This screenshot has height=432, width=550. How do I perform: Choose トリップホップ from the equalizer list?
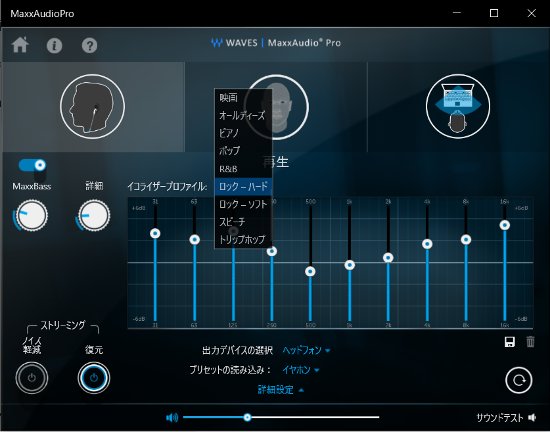click(x=243, y=239)
